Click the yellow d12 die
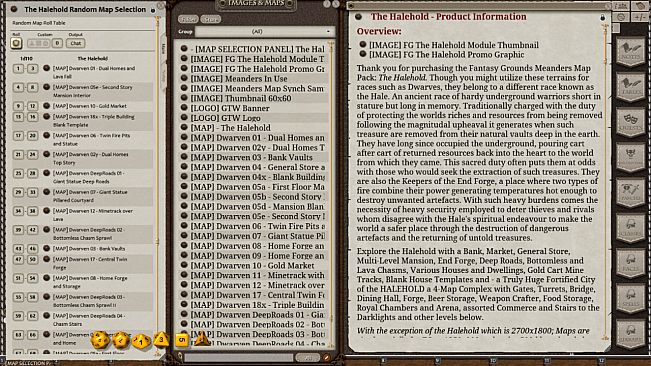 [x=121, y=340]
